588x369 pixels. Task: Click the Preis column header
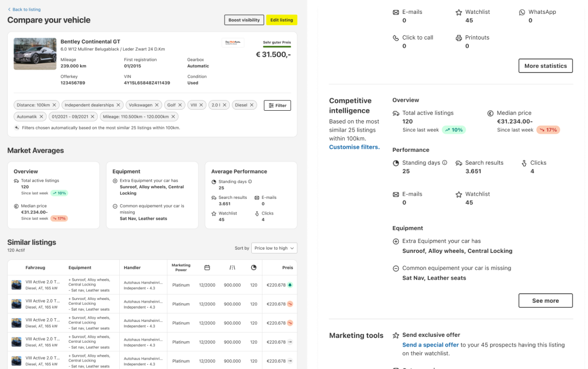click(x=288, y=267)
